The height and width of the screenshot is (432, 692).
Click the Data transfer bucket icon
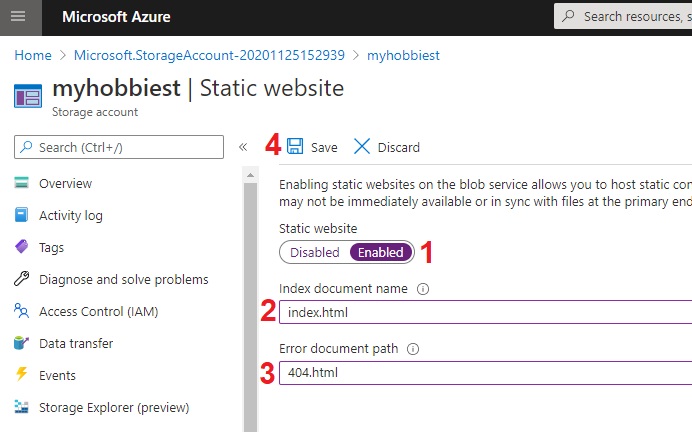coord(21,342)
